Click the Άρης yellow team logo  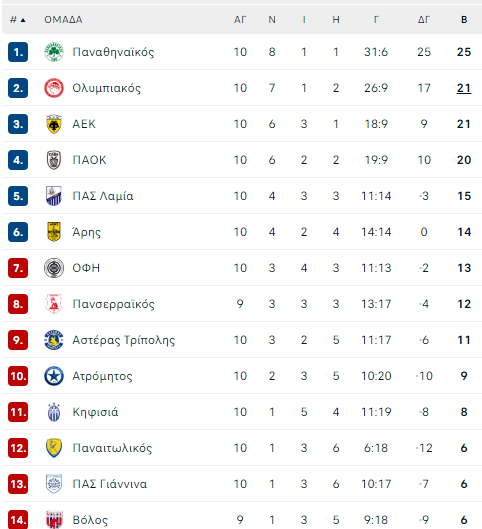pyautogui.click(x=54, y=232)
